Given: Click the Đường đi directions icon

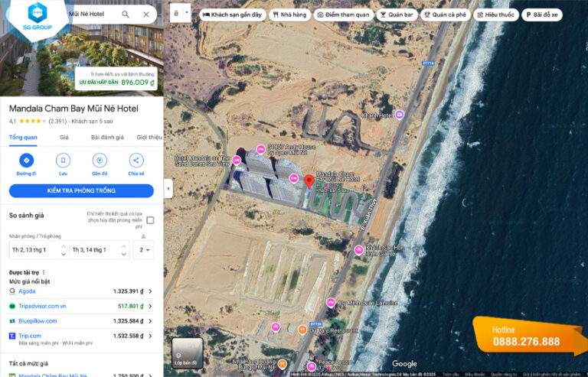Looking at the screenshot, I should tap(26, 161).
